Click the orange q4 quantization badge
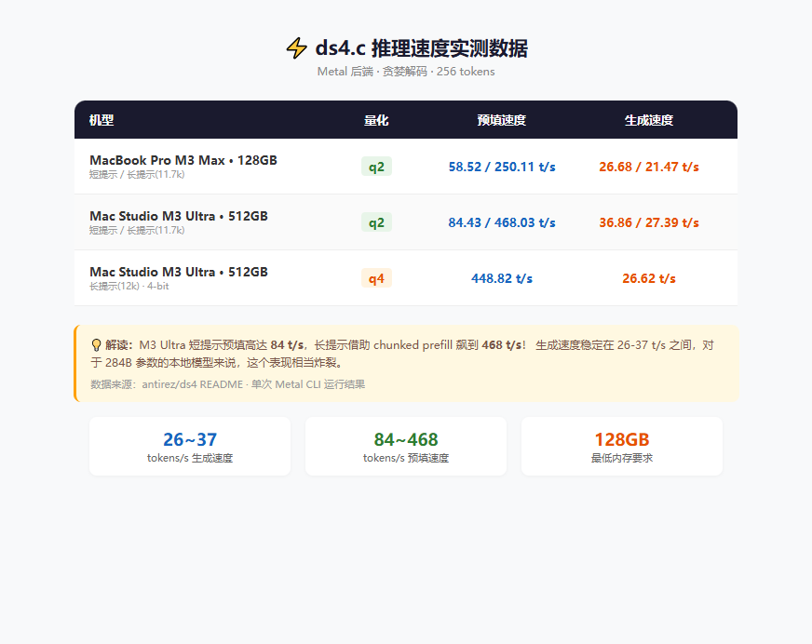The image size is (812, 644). click(376, 278)
